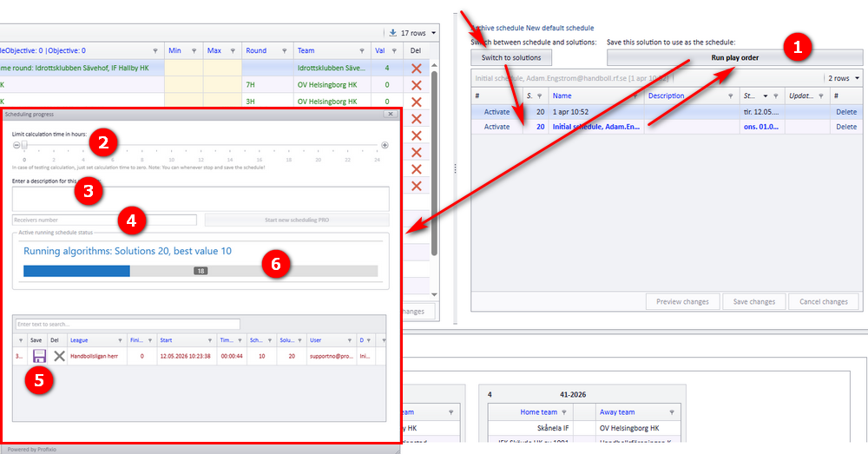Click the Receivers number input field
Screen dimensions: 868x454
click(104, 220)
